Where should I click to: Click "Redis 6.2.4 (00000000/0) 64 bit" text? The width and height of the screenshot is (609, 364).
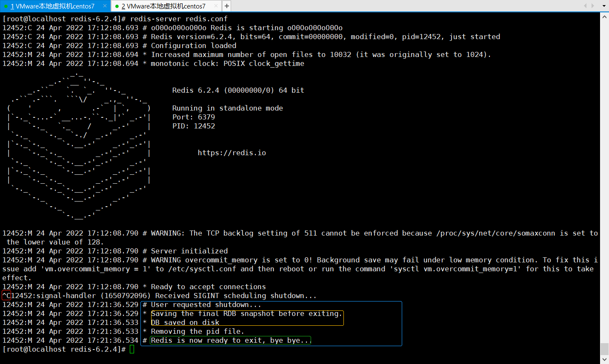click(238, 91)
